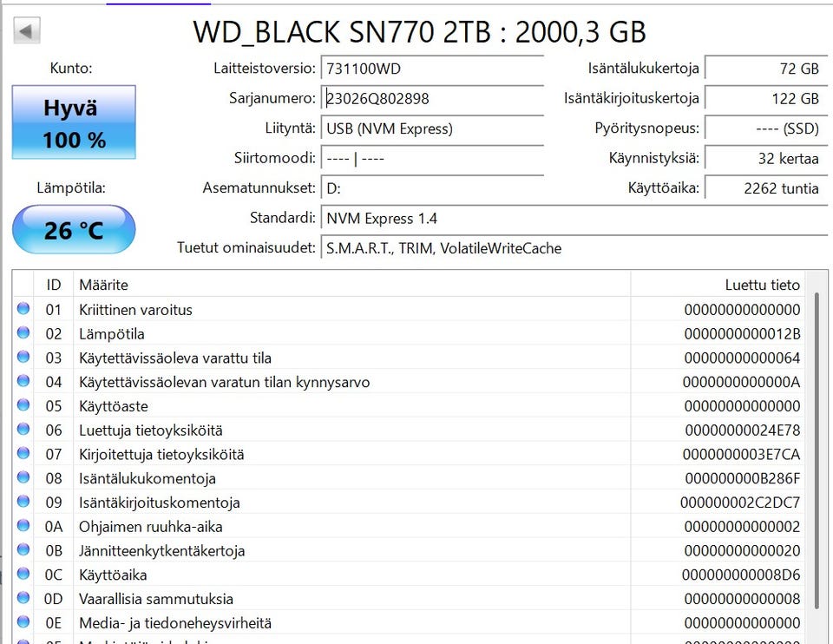This screenshot has height=644, width=833.
Task: Click the Luettu tieto column header
Action: click(718, 285)
